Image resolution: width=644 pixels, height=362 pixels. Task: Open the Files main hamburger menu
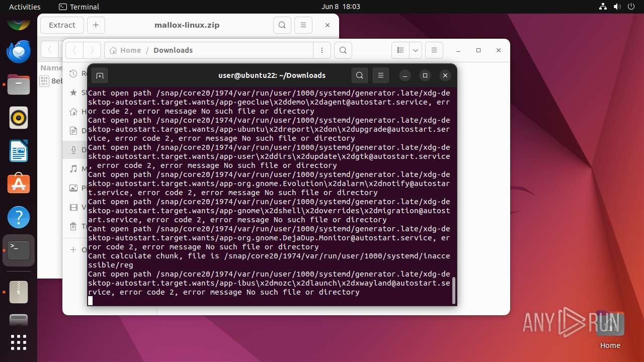[434, 50]
